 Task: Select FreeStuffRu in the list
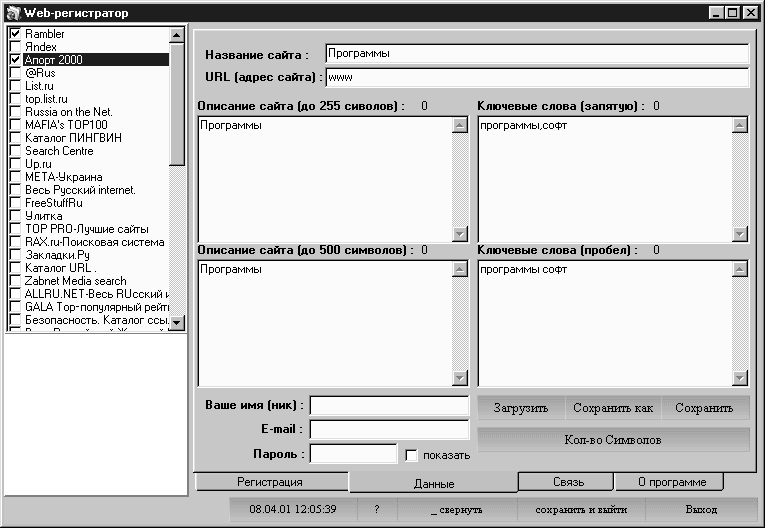pos(54,203)
